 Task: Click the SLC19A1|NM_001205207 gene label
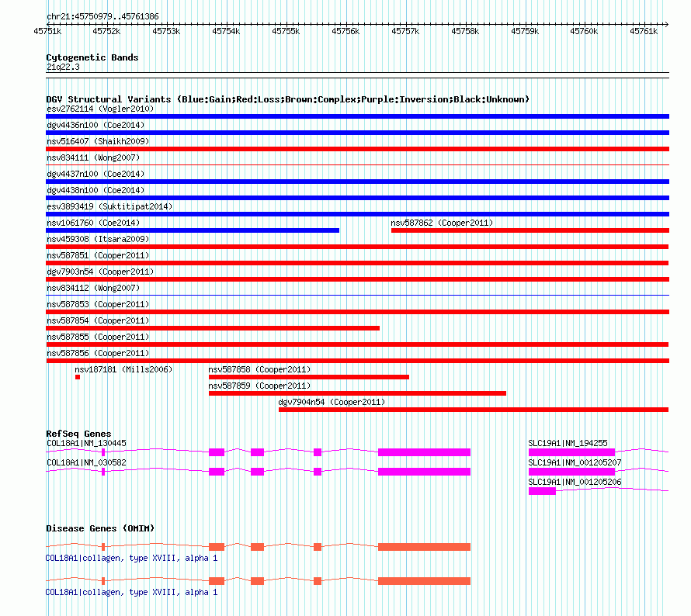coord(575,462)
